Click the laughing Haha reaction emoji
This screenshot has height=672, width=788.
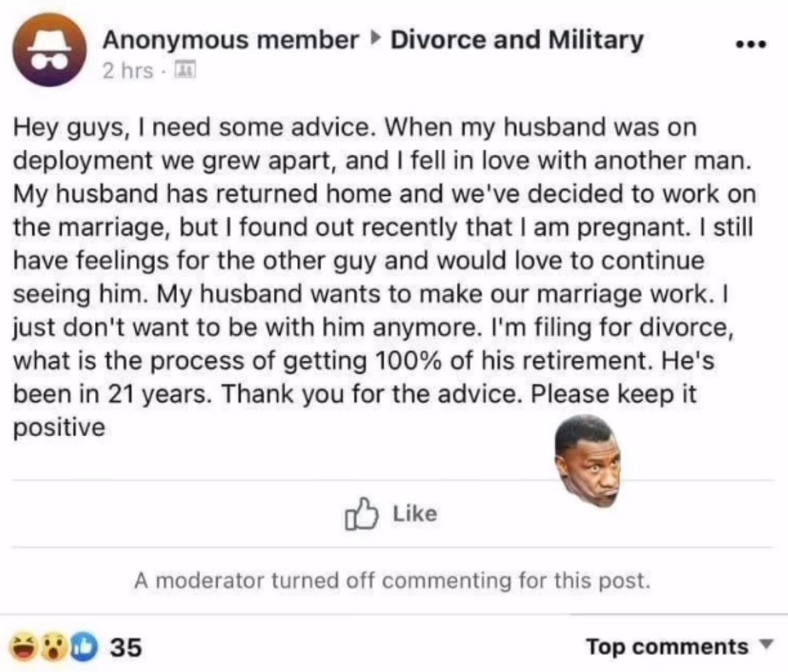[23, 646]
